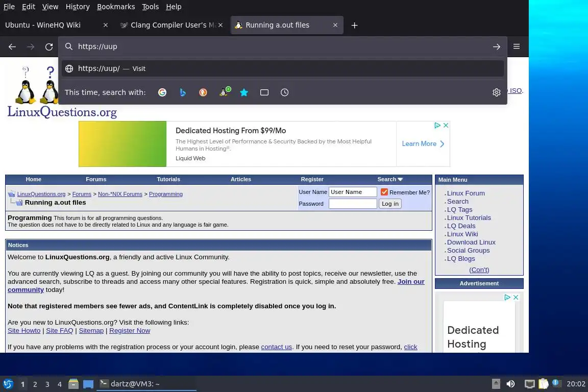Open the Site Howto link

24,330
